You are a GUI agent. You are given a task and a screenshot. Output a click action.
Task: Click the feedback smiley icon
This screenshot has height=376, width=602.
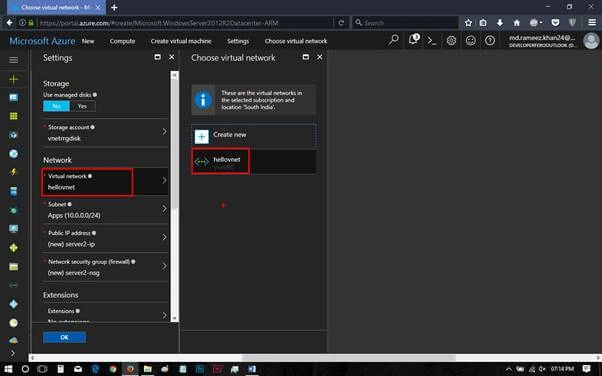(x=471, y=40)
